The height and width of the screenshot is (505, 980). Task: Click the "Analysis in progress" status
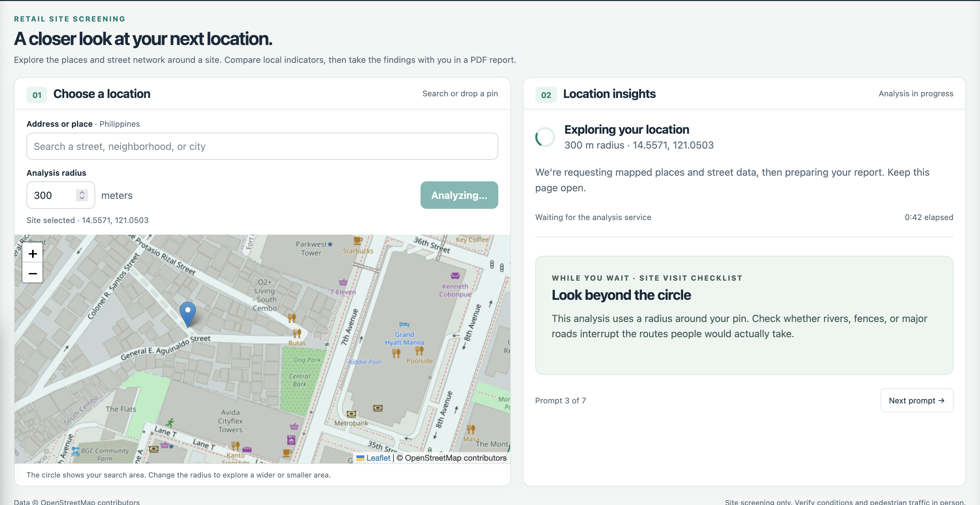916,93
